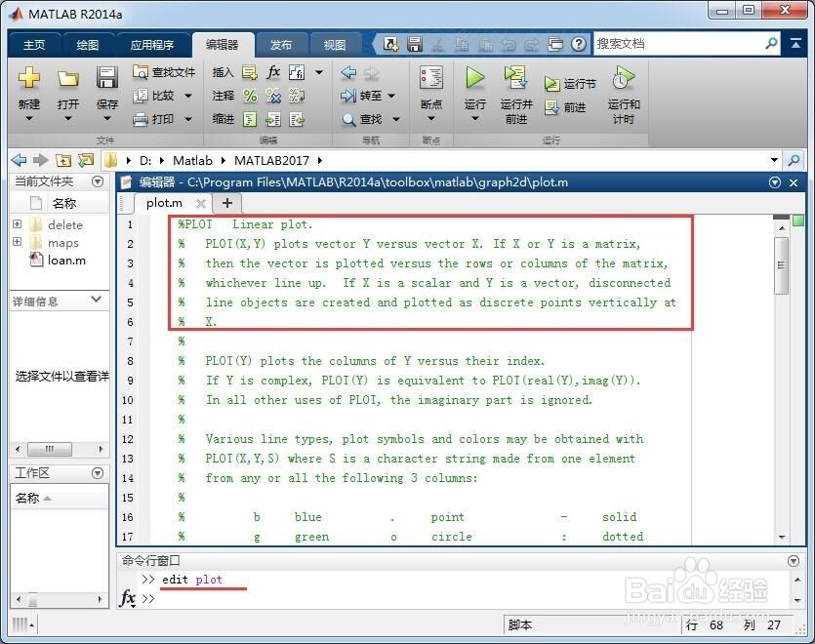Switch to the 应用程序 tab
This screenshot has width=815, height=644.
[x=152, y=45]
